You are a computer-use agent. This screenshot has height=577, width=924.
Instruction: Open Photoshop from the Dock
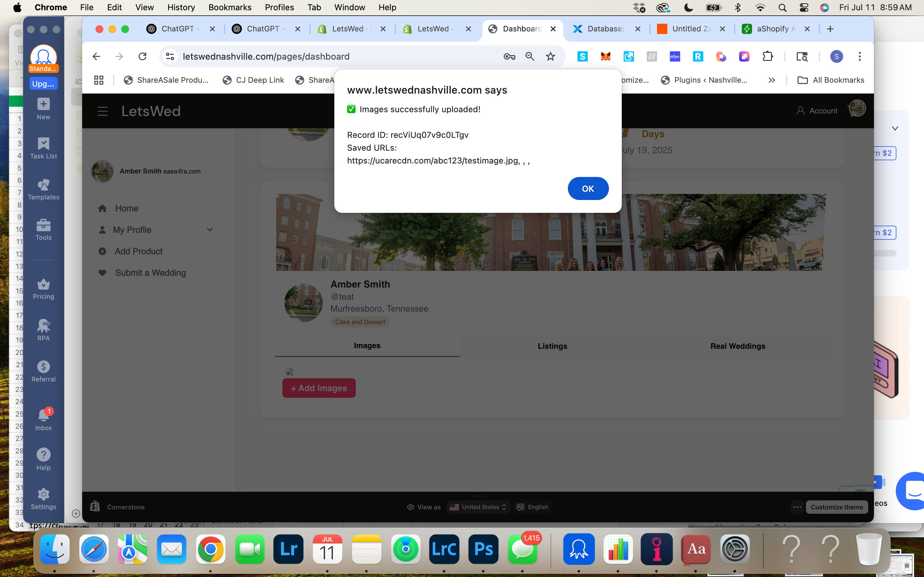point(483,549)
